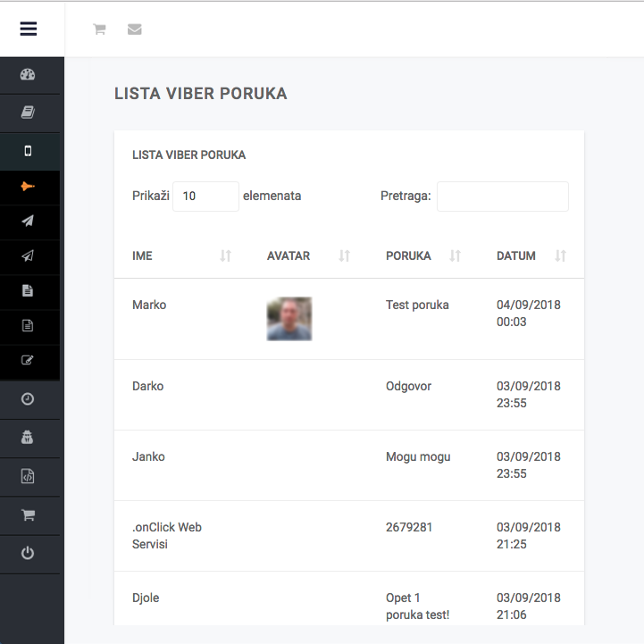Open the envelope messages icon in top bar
The image size is (644, 644).
(135, 29)
